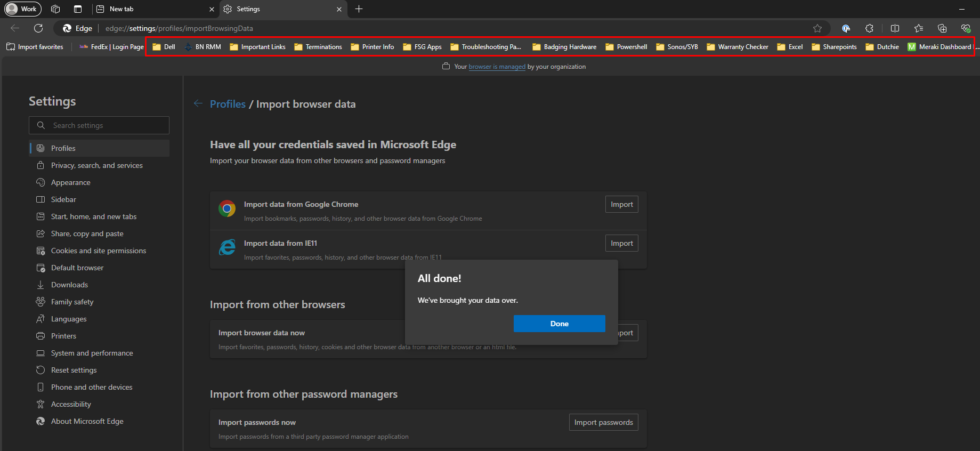Expand the Dell favorites folder
The height and width of the screenshot is (451, 980).
164,47
